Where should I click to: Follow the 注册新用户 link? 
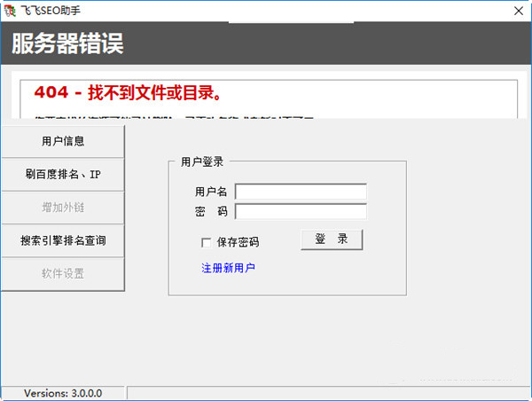[x=228, y=268]
